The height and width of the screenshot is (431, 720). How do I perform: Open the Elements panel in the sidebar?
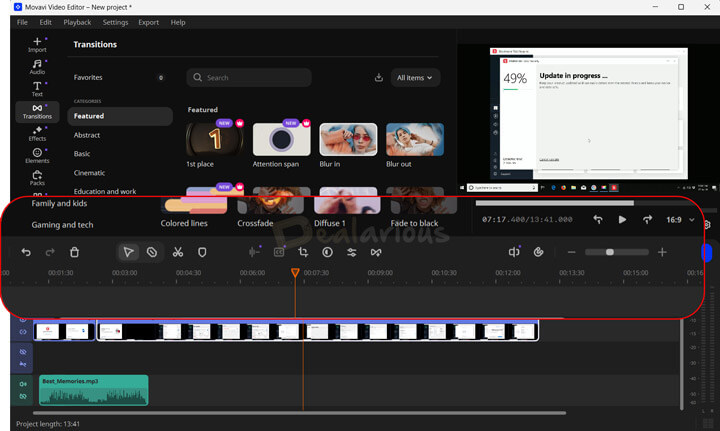coord(37,155)
